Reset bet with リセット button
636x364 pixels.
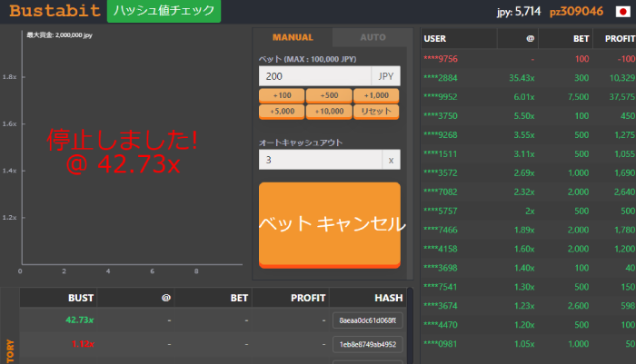(x=376, y=111)
